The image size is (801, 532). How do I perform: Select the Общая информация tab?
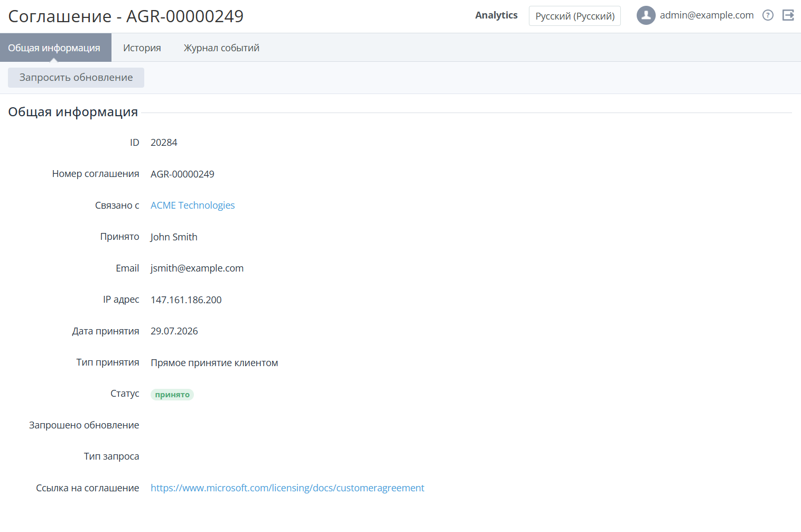[55, 48]
